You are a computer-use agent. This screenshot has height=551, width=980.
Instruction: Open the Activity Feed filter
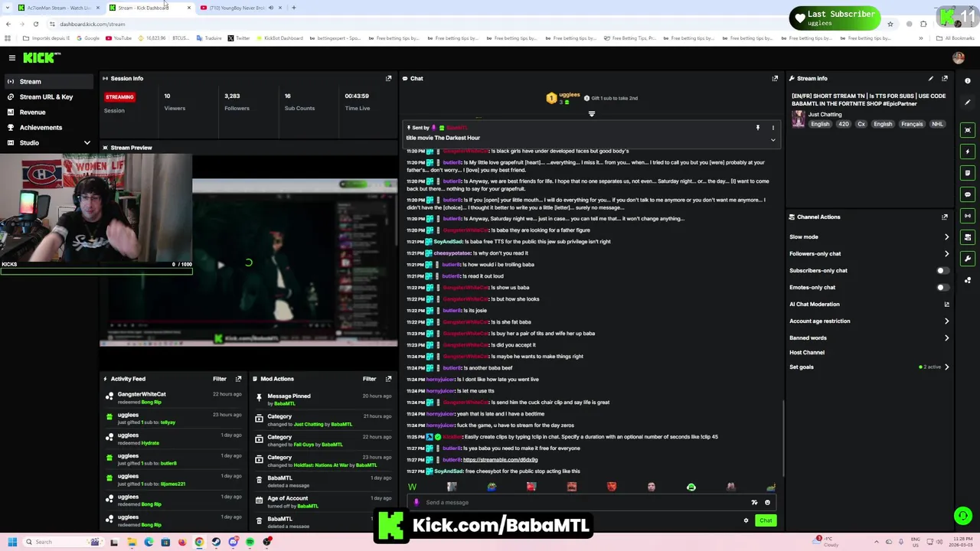coord(220,379)
